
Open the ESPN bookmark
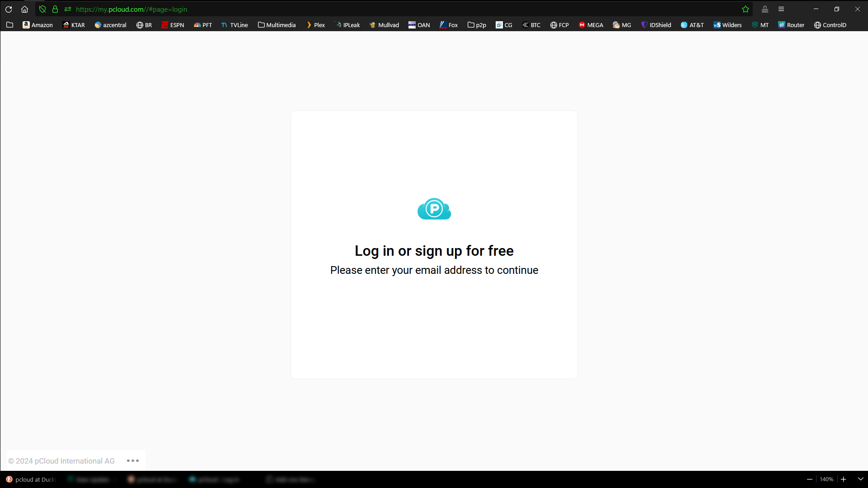click(x=173, y=25)
